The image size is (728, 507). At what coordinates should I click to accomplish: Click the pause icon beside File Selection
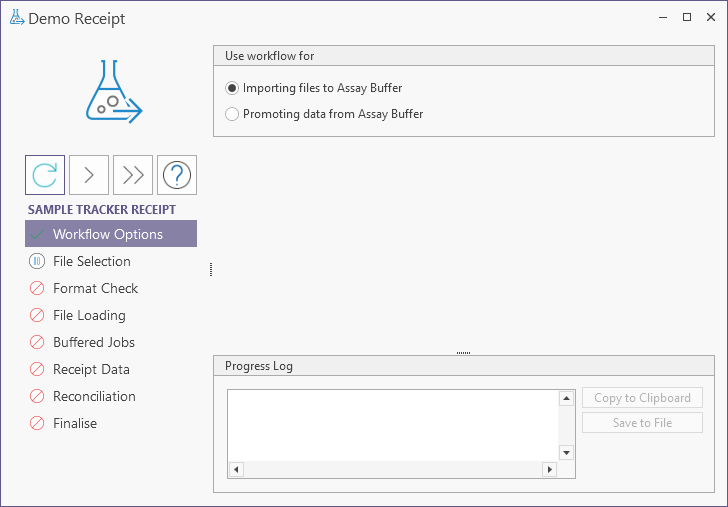click(37, 261)
